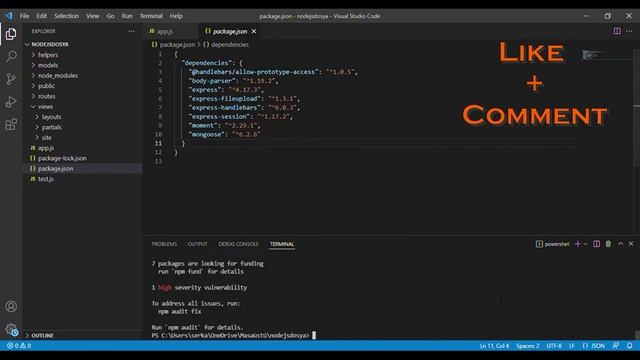Screen dimensions: 640x360
Task: Switch to the Debug Console tab
Action: click(238, 244)
